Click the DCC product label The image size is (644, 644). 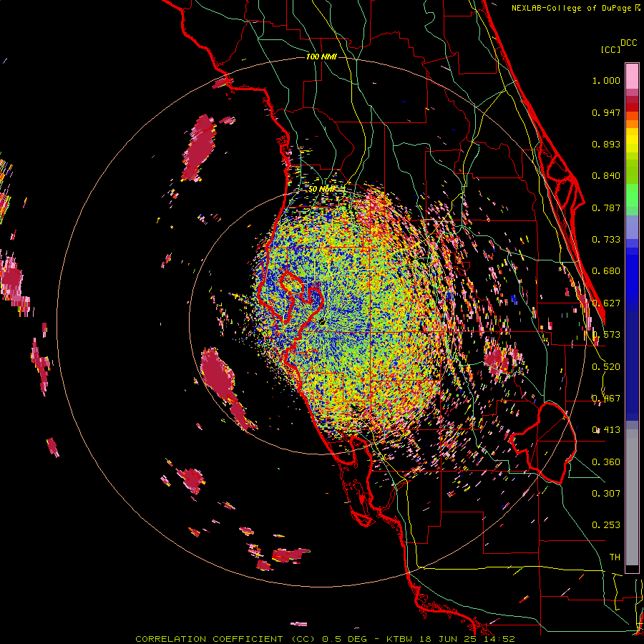(628, 43)
